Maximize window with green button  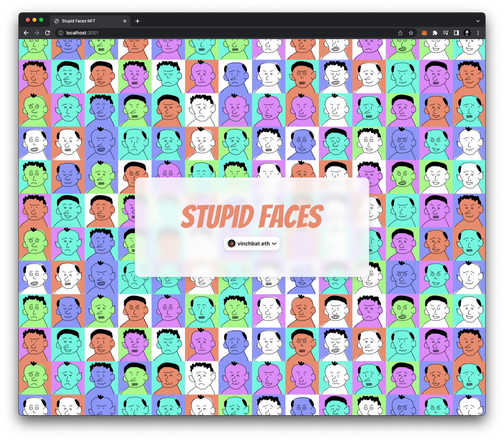point(41,20)
